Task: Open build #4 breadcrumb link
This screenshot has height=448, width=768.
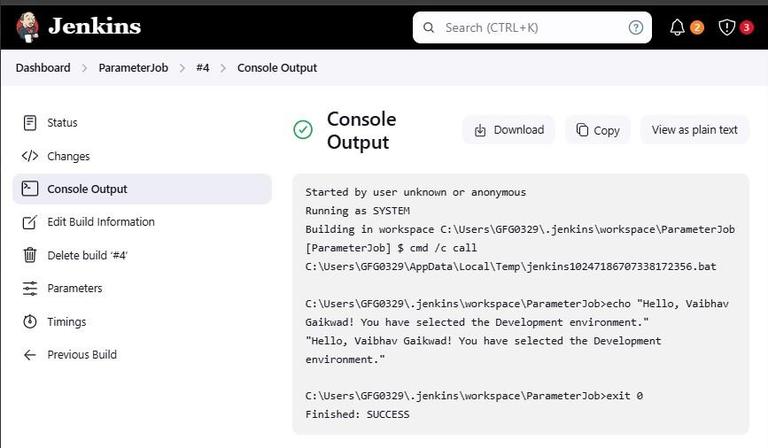Action: [x=203, y=68]
